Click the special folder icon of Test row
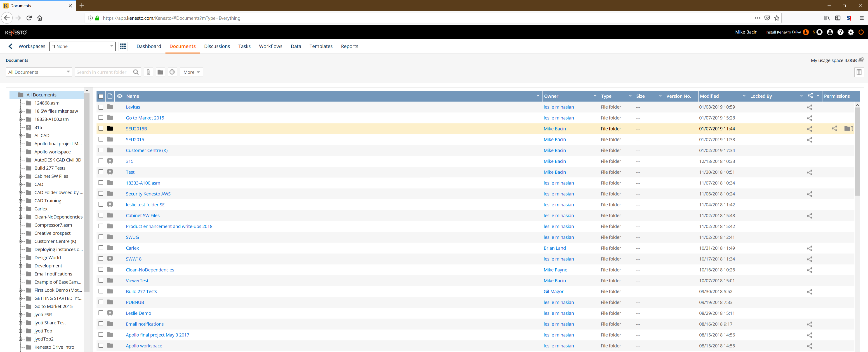The image size is (868, 352). pyautogui.click(x=110, y=172)
